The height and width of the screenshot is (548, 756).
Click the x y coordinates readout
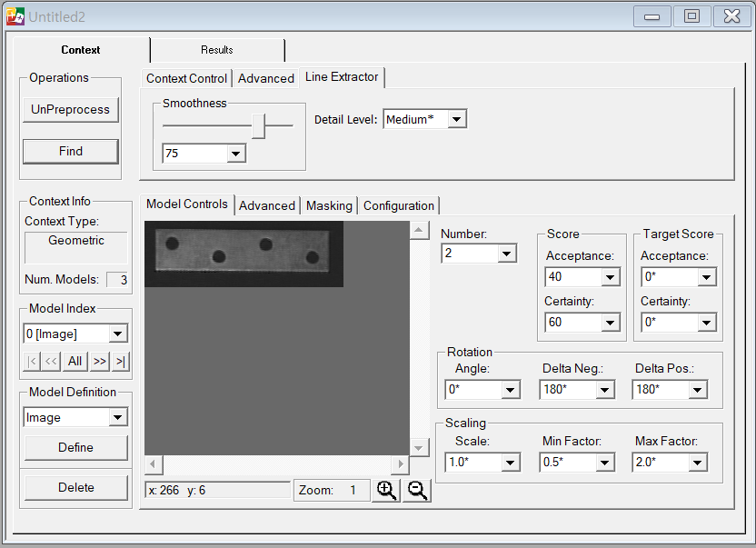pyautogui.click(x=217, y=491)
